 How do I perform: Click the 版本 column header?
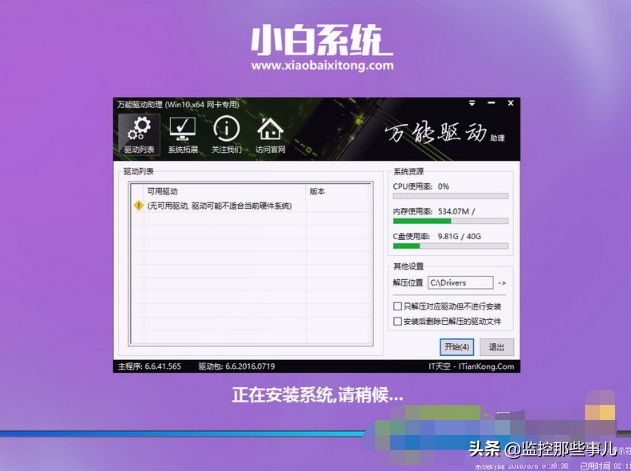[338, 191]
